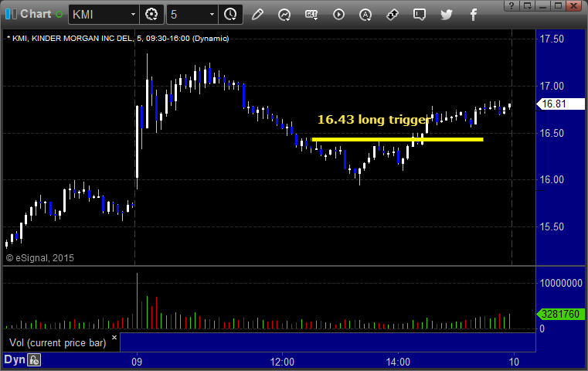Click the Dyn label at bottom left

click(x=14, y=359)
